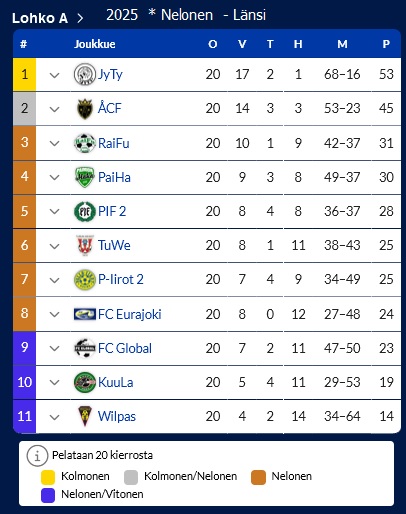406x514 pixels.
Task: Click the P-Iirot 2 yellow logo
Action: [85, 279]
